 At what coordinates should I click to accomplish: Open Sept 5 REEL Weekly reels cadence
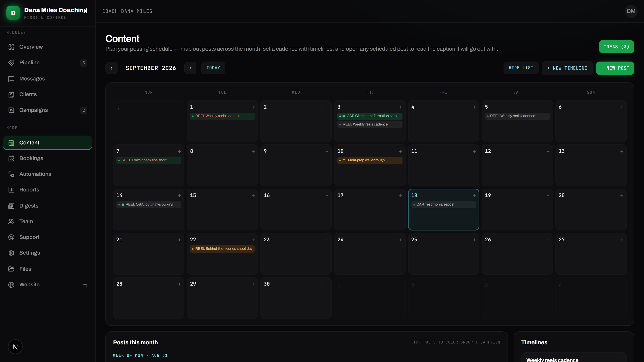coord(517,116)
